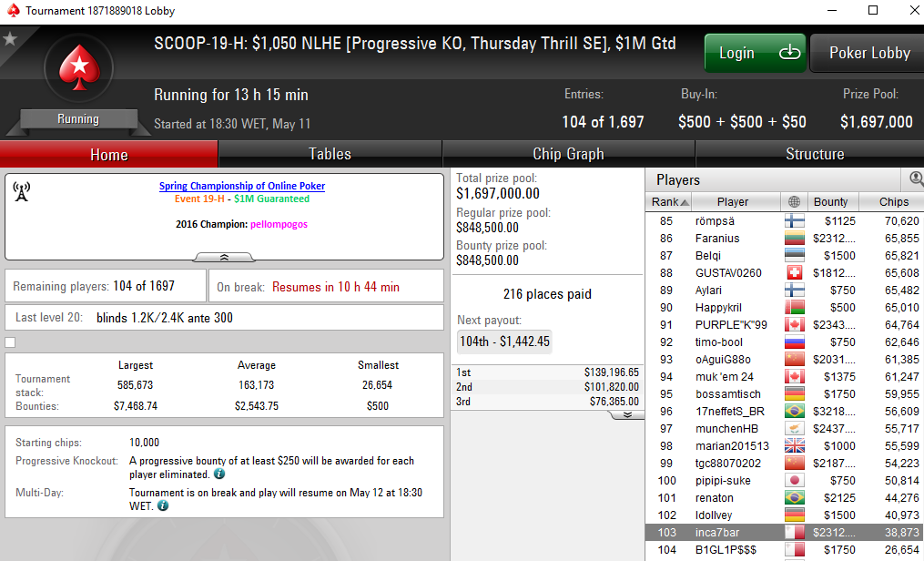Click the PokerStars red spade logo
The image size is (924, 561).
79,69
